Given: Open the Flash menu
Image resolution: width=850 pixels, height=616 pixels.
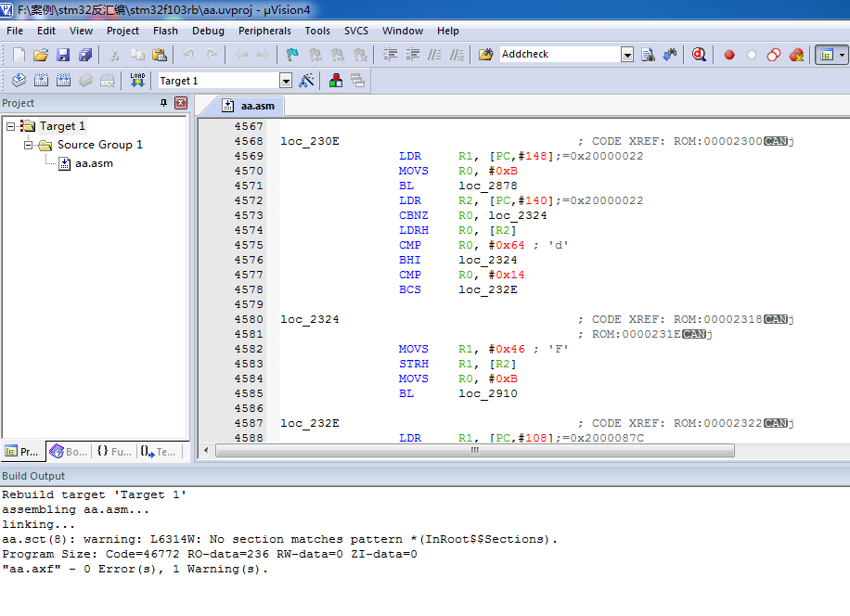Looking at the screenshot, I should point(165,31).
